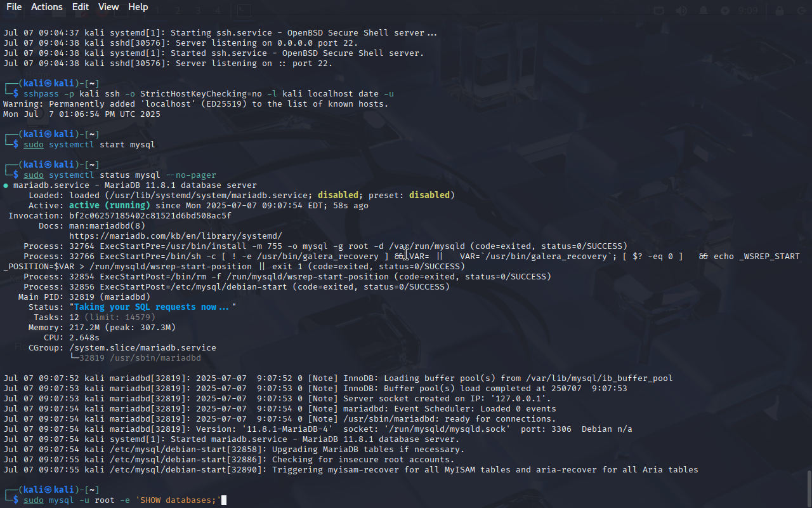Click 'Memory: 217.2M (peak: 307.3M)' line
812x508 pixels.
[x=102, y=328]
